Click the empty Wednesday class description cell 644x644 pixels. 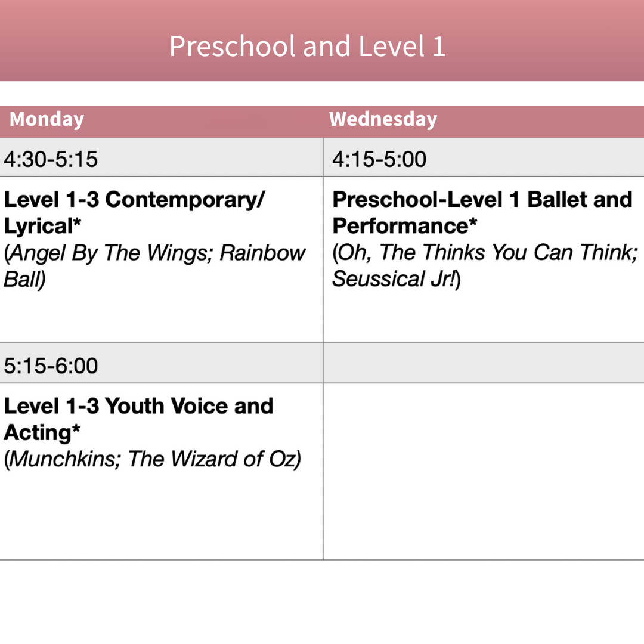(483, 471)
